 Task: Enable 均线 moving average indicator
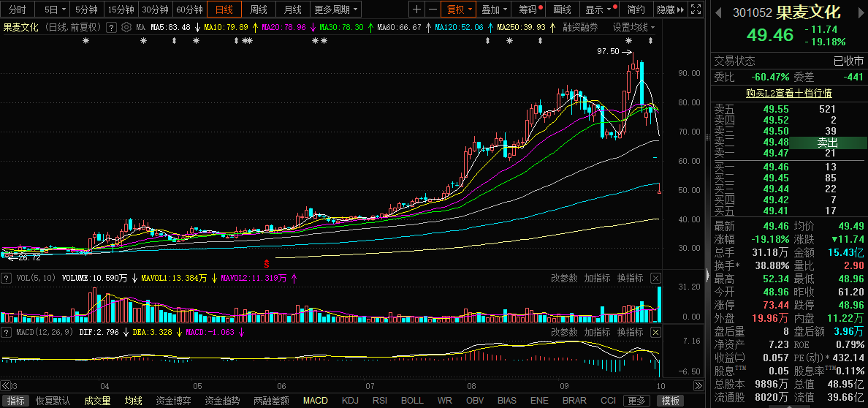point(134,401)
